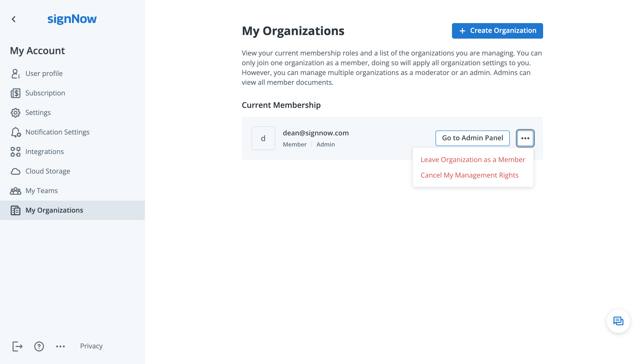Click the Integrations sidebar icon
This screenshot has width=640, height=364.
pyautogui.click(x=16, y=152)
